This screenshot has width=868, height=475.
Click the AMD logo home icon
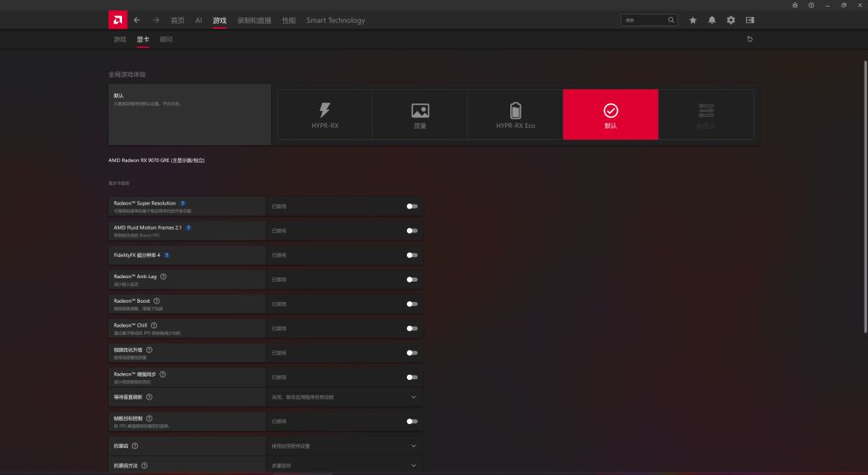118,20
